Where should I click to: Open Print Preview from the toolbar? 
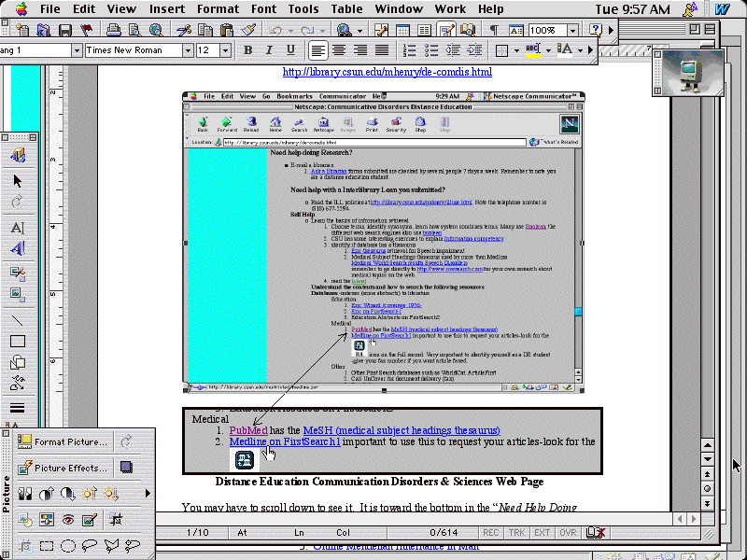(134, 30)
